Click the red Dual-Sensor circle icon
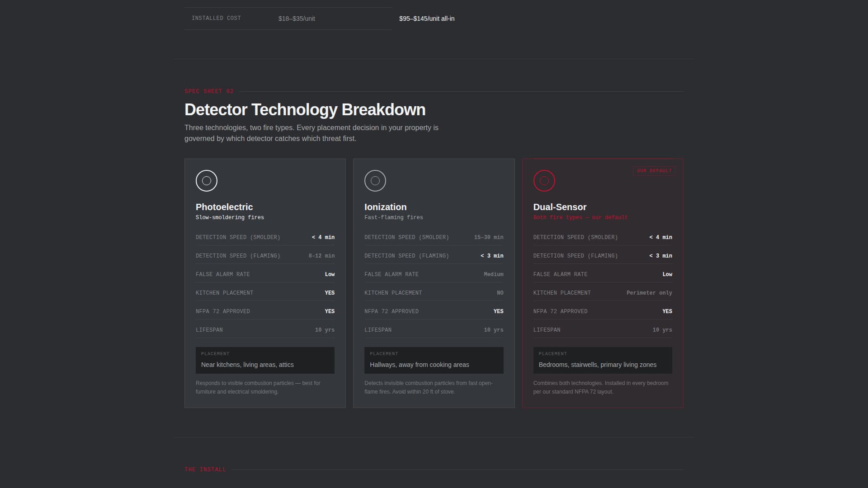This screenshot has height=488, width=868. pos(544,181)
